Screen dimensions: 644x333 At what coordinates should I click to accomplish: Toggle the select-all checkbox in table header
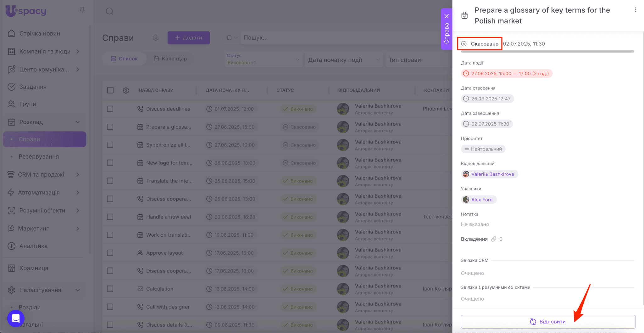click(110, 90)
